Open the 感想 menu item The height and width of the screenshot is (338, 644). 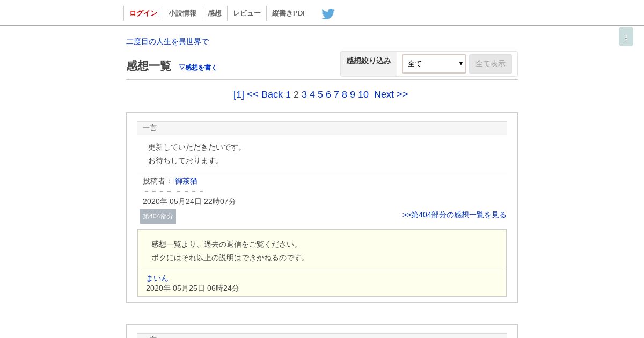coord(215,13)
